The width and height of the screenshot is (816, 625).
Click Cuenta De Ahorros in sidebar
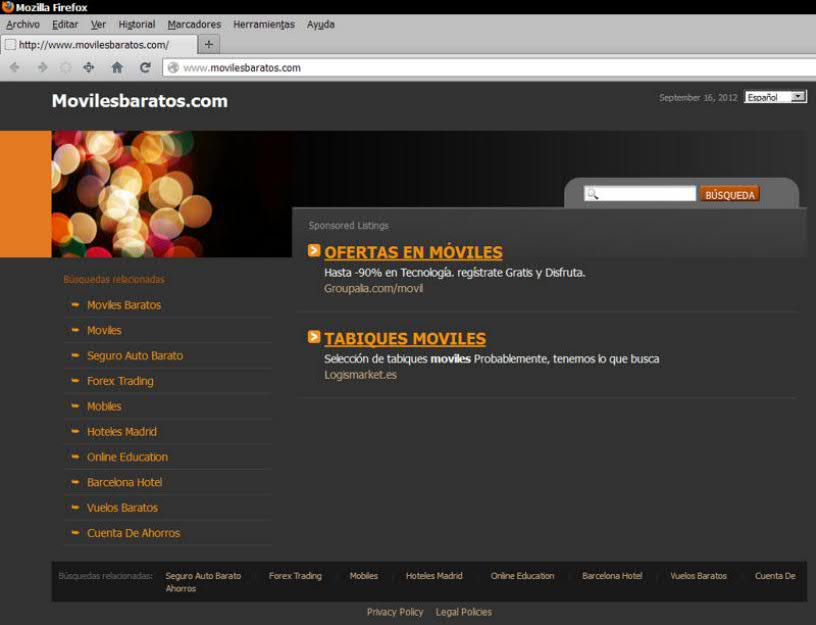pos(134,533)
